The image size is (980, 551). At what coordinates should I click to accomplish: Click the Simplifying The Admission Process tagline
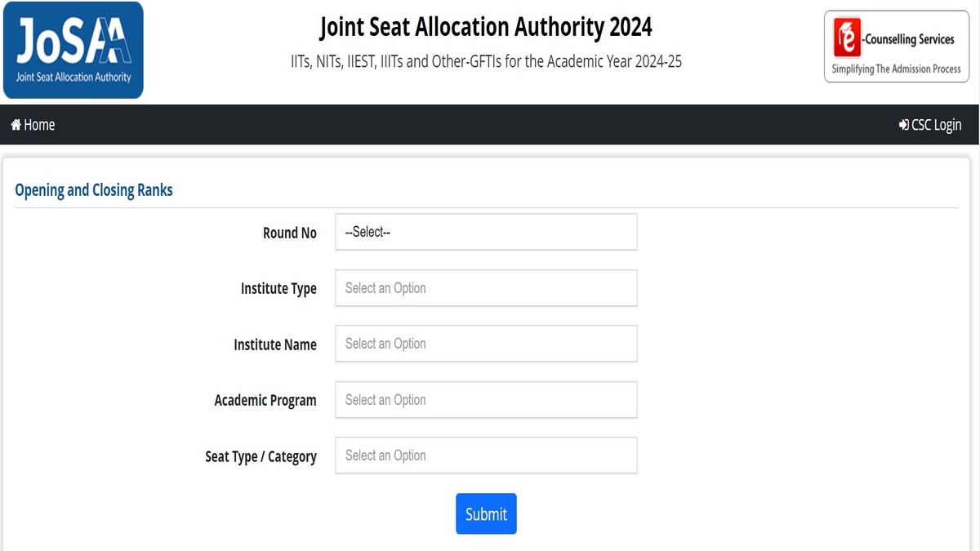click(896, 69)
